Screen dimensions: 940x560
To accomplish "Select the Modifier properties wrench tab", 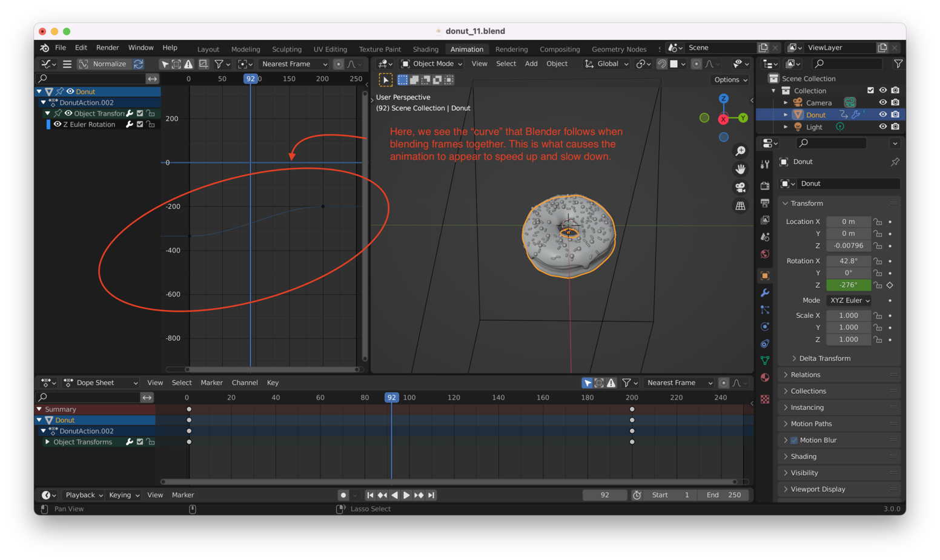I will (765, 294).
